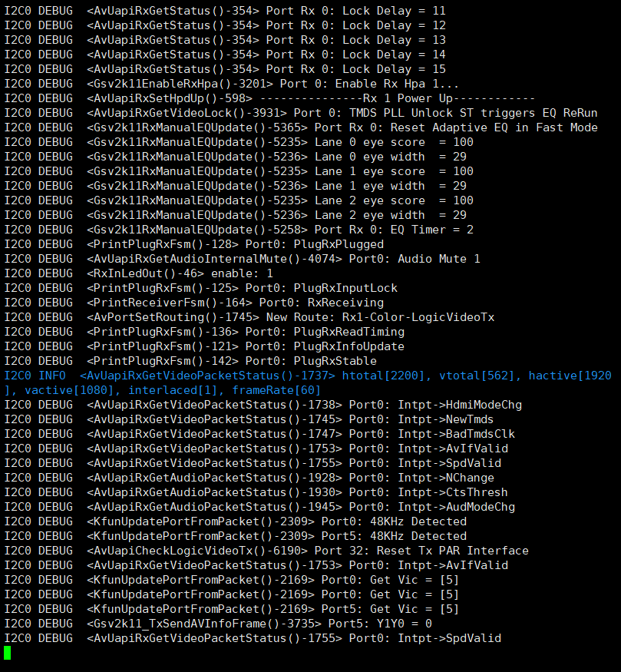Viewport: 621px width, 672px height.
Task: Click the 'Rx 1 Power Up' line
Action: point(269,98)
